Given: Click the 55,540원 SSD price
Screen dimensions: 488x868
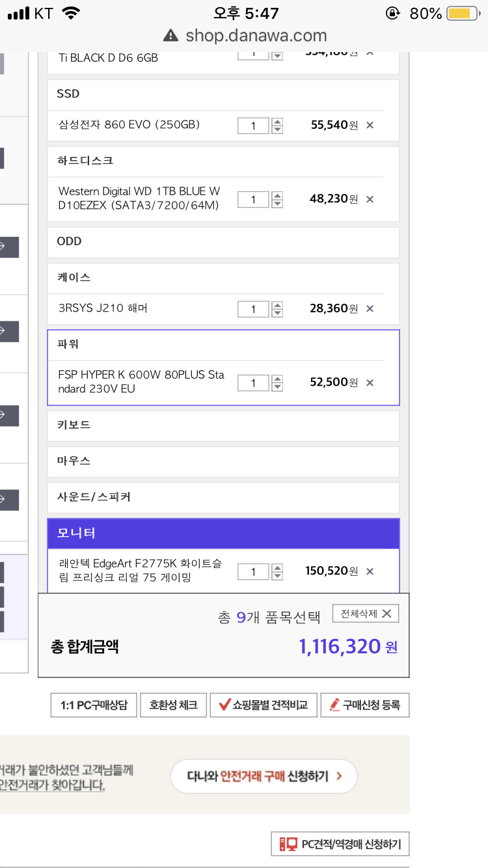Looking at the screenshot, I should pos(334,125).
